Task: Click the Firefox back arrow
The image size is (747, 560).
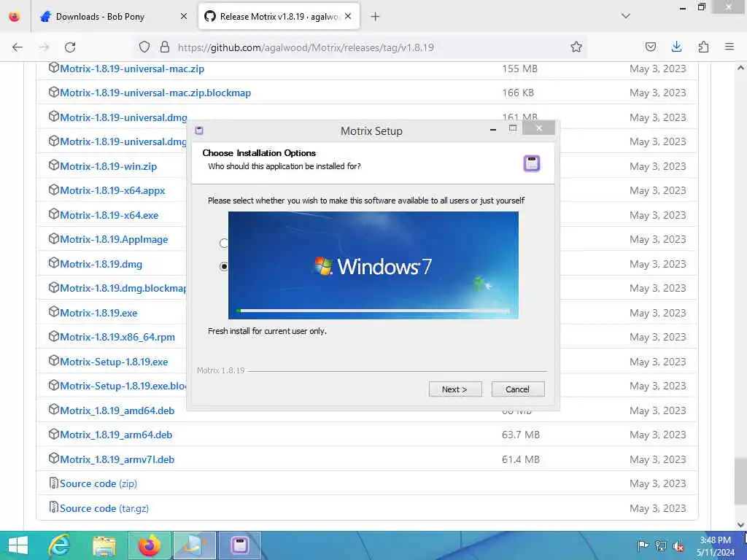Action: pyautogui.click(x=18, y=47)
